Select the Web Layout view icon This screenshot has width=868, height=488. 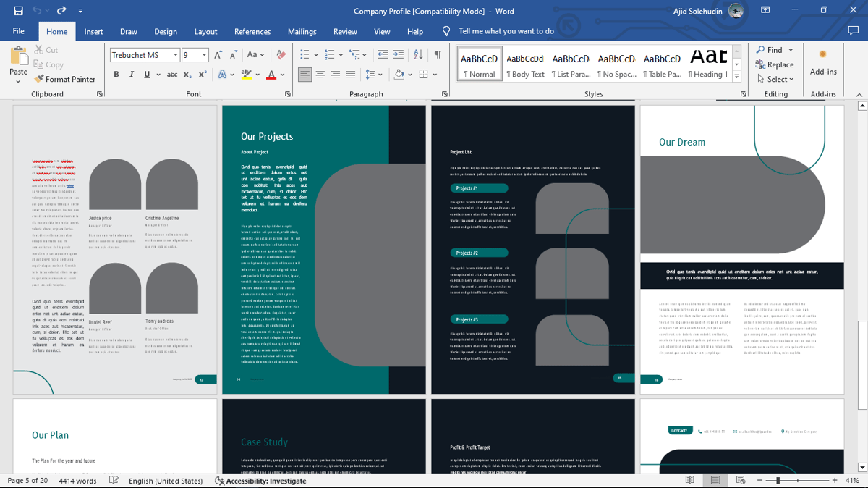pos(741,480)
